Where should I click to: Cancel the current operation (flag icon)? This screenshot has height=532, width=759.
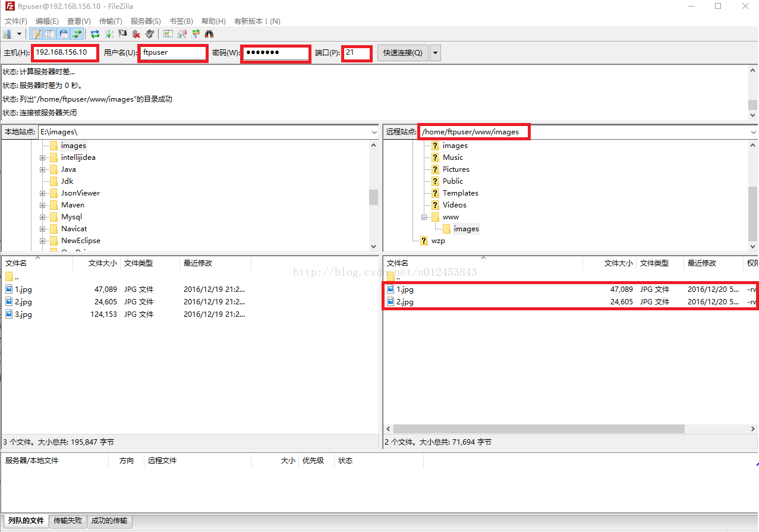click(x=123, y=34)
